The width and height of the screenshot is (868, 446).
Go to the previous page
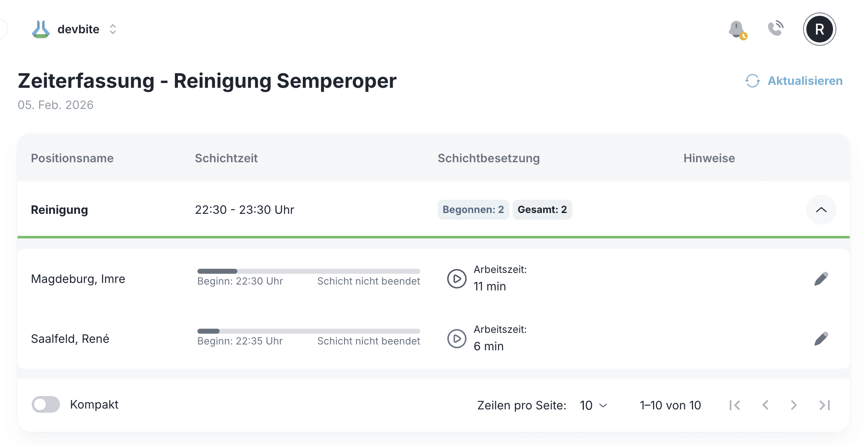coord(765,405)
